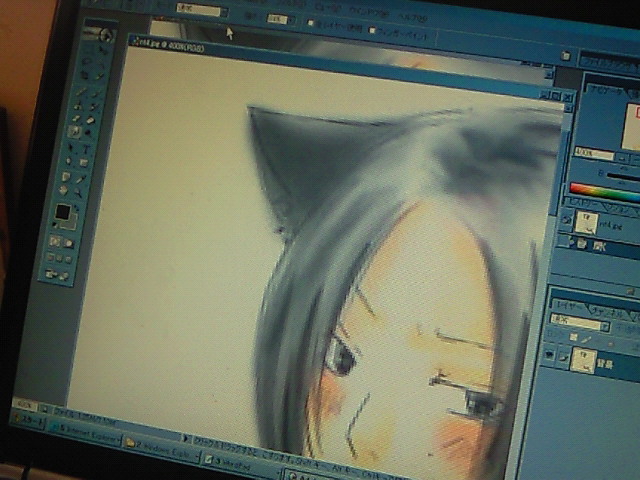Click the rainbow color ramp
This screenshot has height=480, width=640.
(x=605, y=193)
